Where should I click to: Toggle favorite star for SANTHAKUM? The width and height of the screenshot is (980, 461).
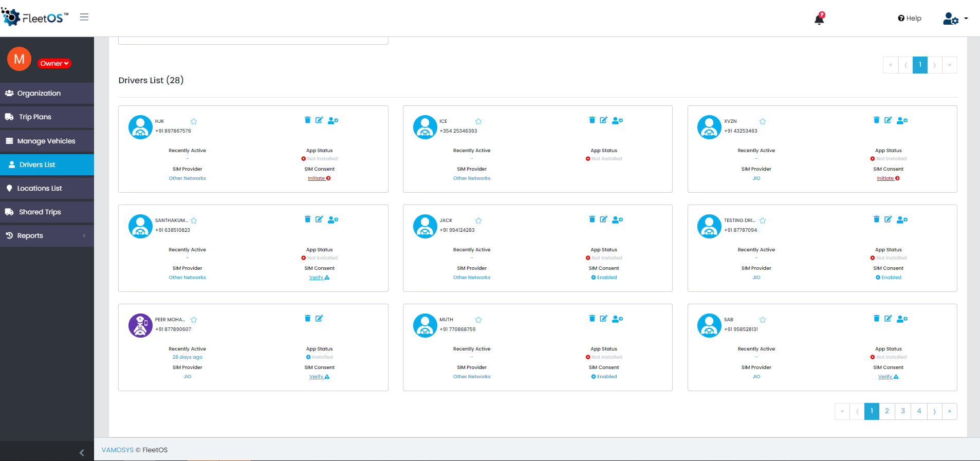pyautogui.click(x=194, y=220)
